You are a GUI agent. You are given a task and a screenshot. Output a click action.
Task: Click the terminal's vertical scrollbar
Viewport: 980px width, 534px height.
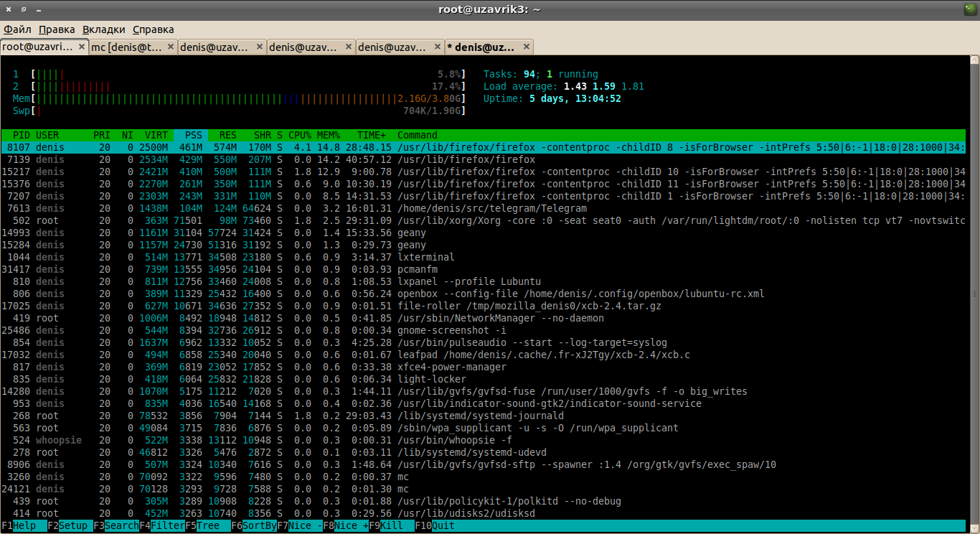point(974,293)
